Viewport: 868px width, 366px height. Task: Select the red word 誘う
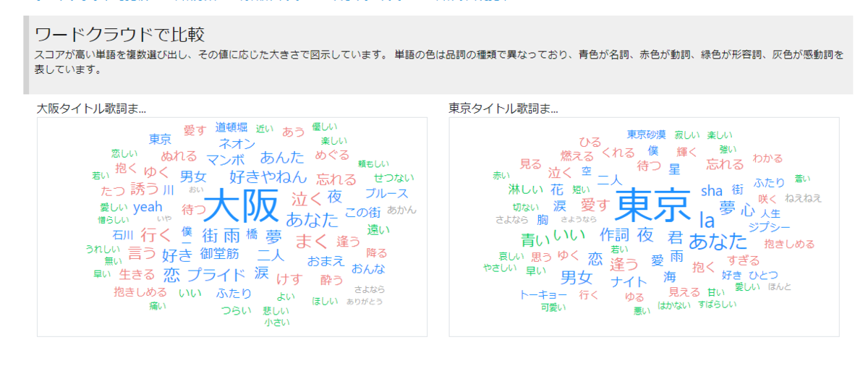point(145,190)
